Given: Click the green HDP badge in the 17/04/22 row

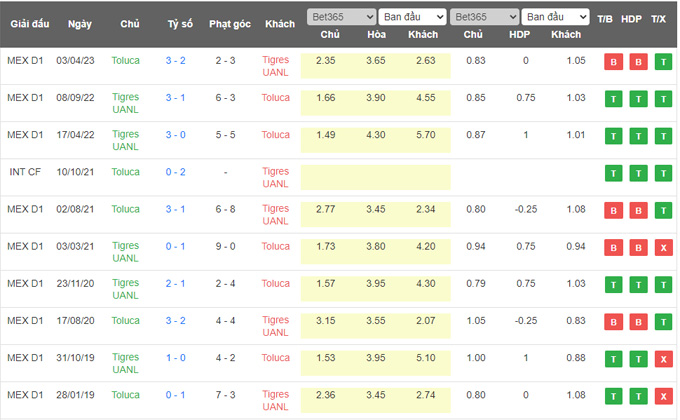Looking at the screenshot, I should (638, 136).
